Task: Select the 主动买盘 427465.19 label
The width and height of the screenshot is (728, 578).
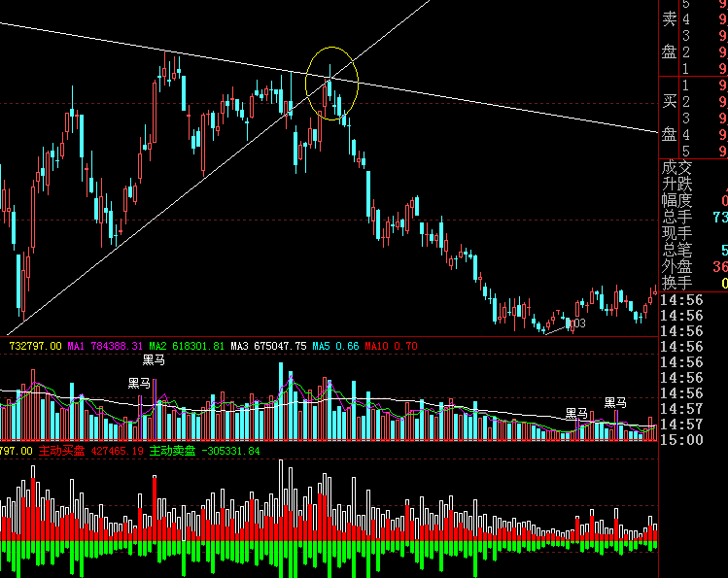Action: click(90, 451)
